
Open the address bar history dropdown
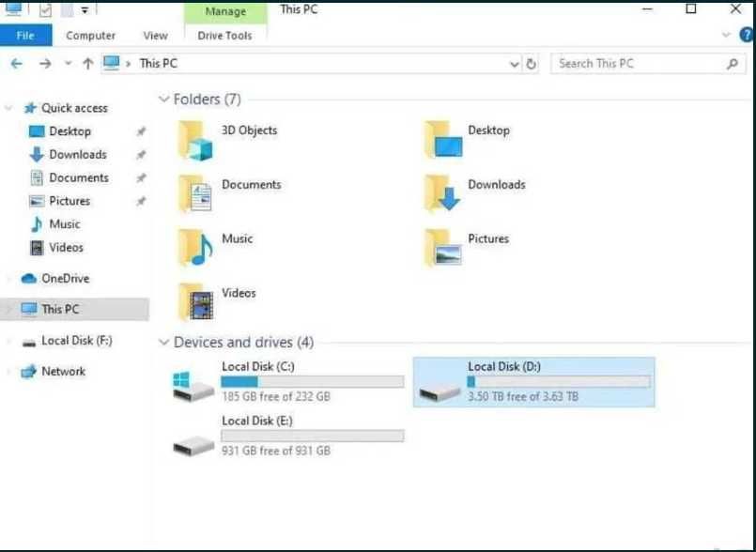coord(514,64)
